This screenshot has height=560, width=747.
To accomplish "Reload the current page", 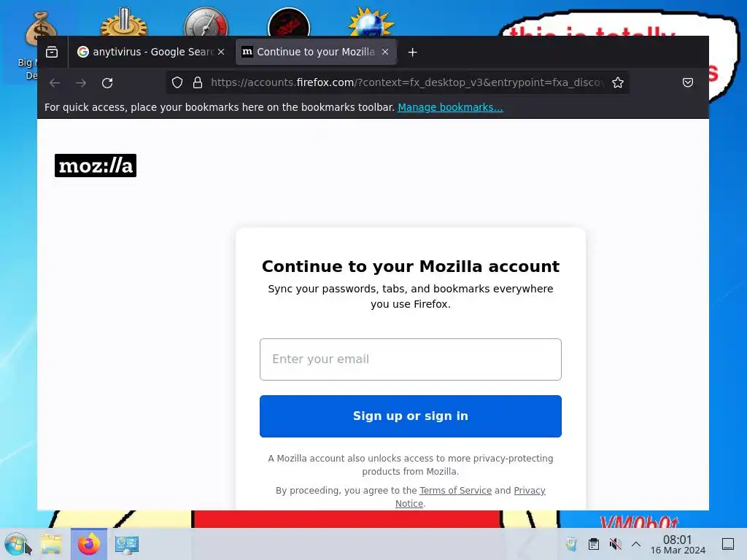I will coord(107,83).
